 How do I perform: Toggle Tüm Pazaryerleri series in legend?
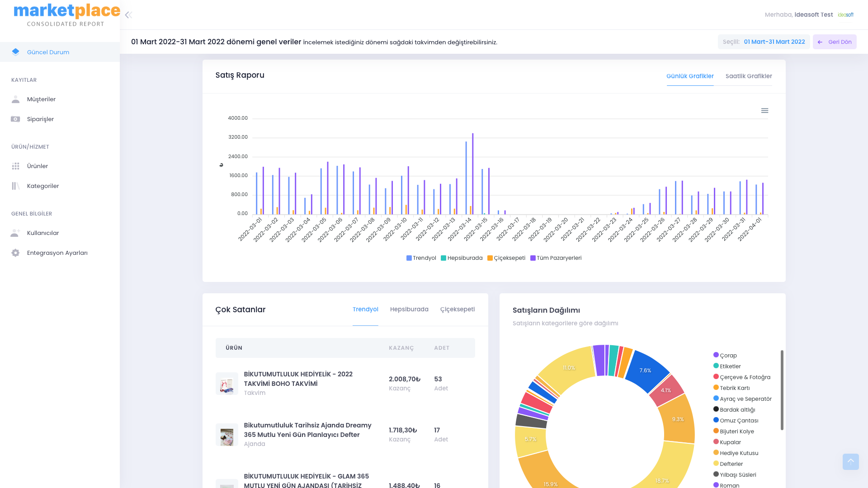pos(556,258)
